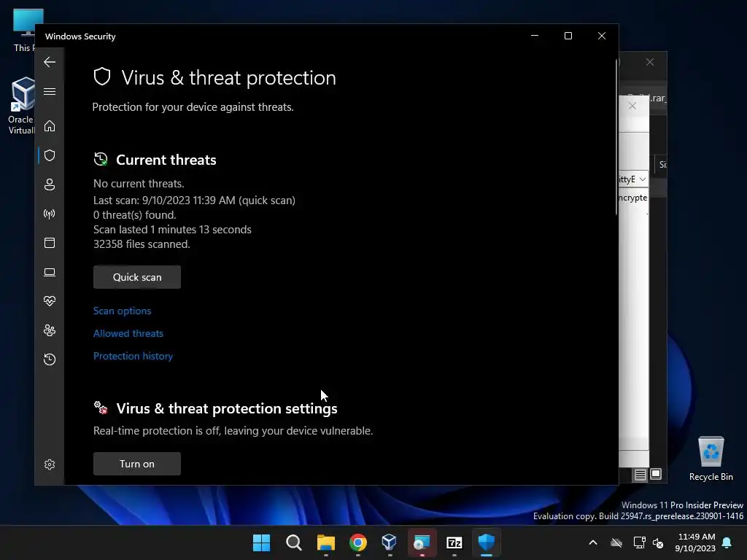Image resolution: width=747 pixels, height=560 pixels.
Task: Open Device performance & health heart icon
Action: pyautogui.click(x=50, y=301)
